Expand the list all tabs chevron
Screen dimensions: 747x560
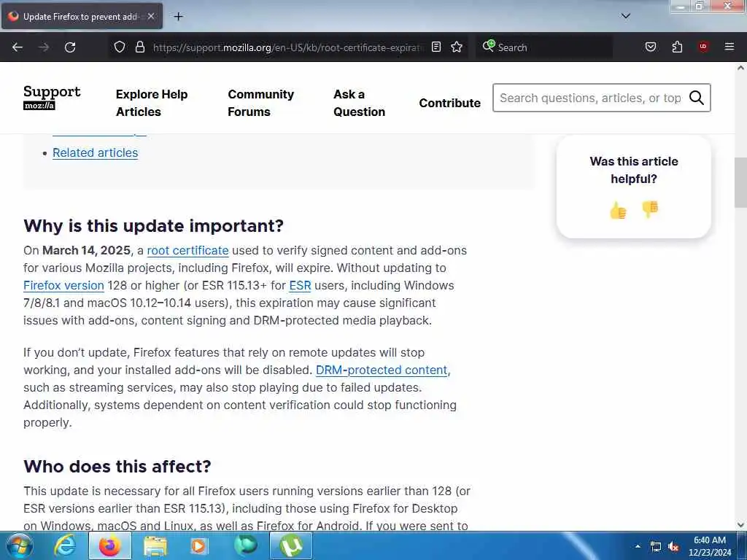pyautogui.click(x=625, y=16)
